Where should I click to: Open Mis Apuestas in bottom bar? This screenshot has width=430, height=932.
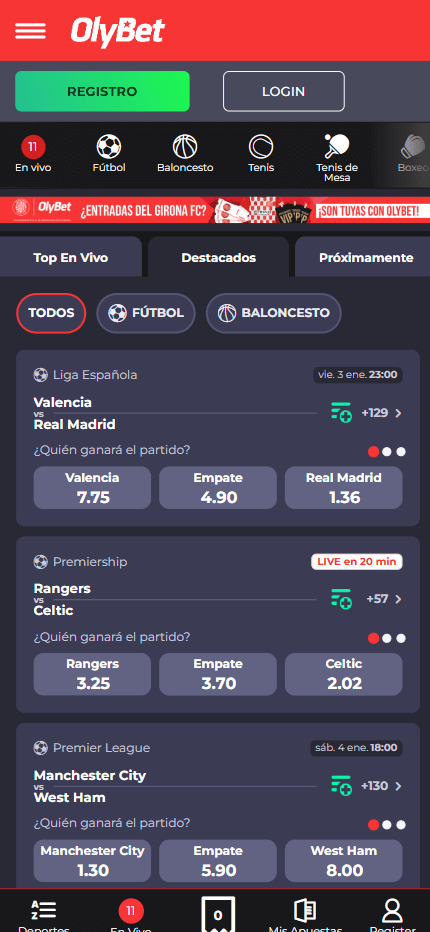[x=305, y=915]
